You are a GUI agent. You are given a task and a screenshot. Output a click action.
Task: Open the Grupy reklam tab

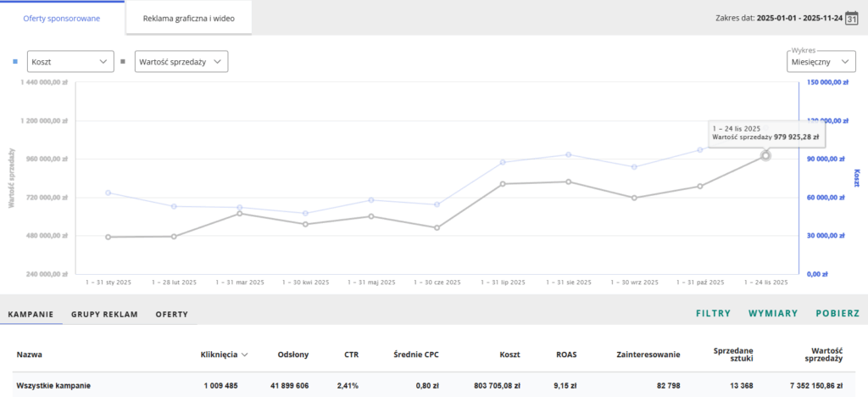coord(104,314)
